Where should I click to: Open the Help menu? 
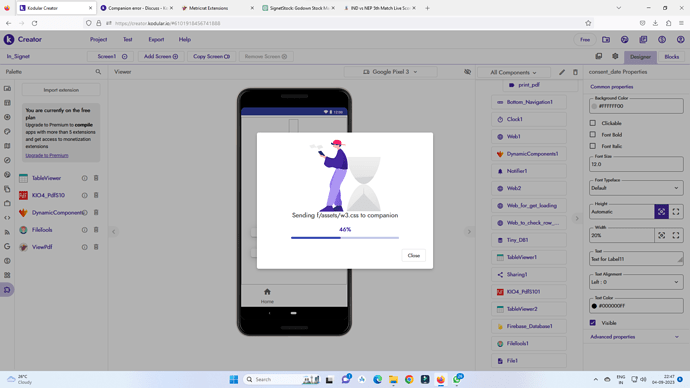point(185,40)
